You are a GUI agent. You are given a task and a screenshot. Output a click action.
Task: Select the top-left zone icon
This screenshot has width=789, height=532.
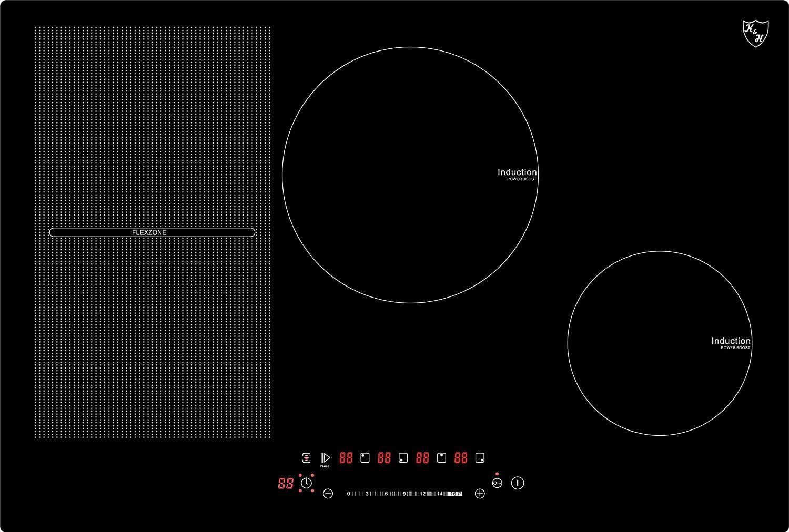[x=365, y=458]
